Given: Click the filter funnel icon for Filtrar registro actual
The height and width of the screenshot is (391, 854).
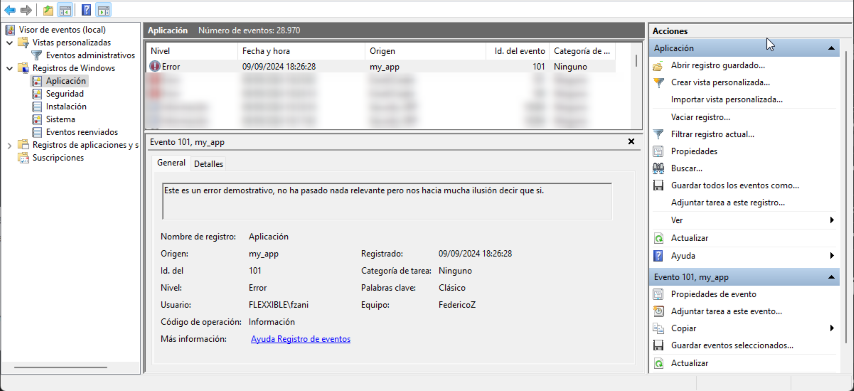Looking at the screenshot, I should tap(658, 134).
